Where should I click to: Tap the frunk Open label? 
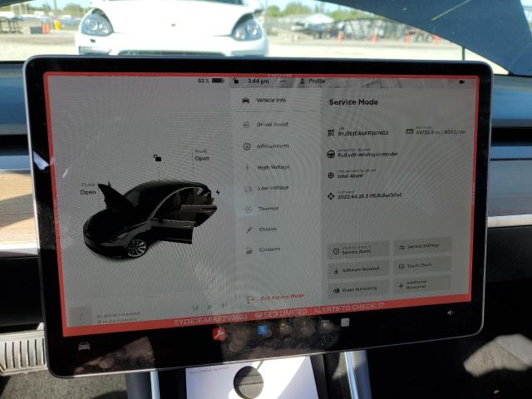88,192
